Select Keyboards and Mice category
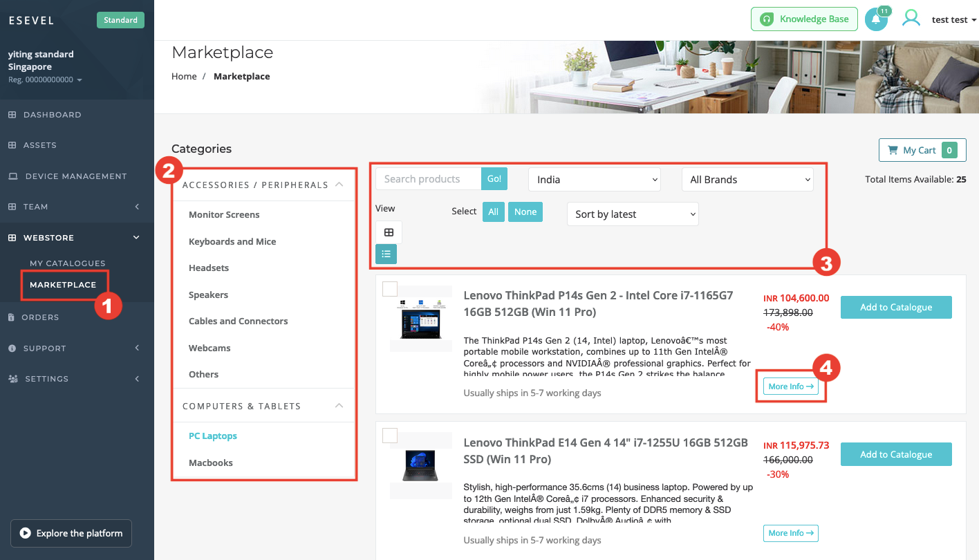979x560 pixels. pyautogui.click(x=232, y=241)
